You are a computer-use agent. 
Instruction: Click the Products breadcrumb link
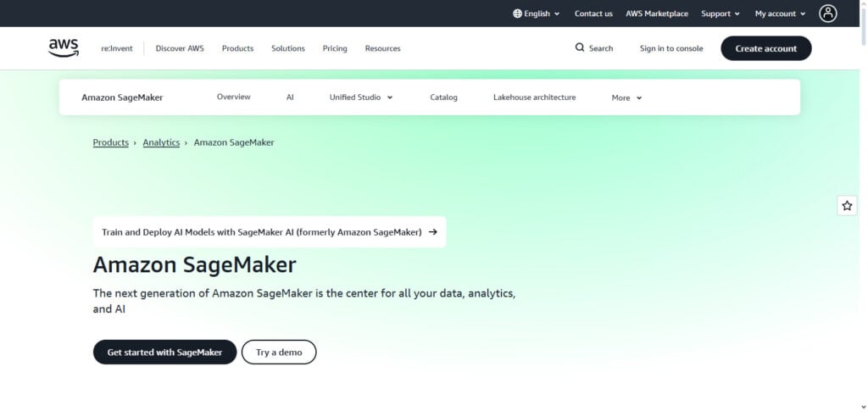[x=111, y=142]
